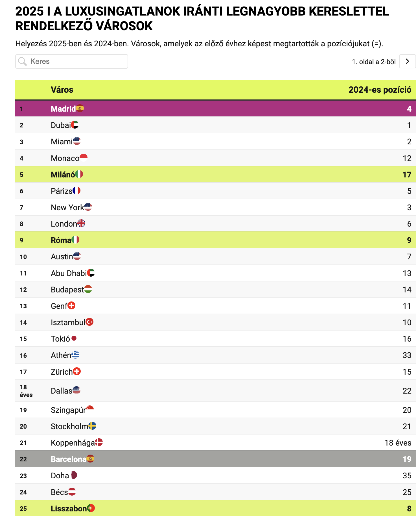Click the UK flag next to London
This screenshot has width=420, height=521.
pyautogui.click(x=81, y=223)
